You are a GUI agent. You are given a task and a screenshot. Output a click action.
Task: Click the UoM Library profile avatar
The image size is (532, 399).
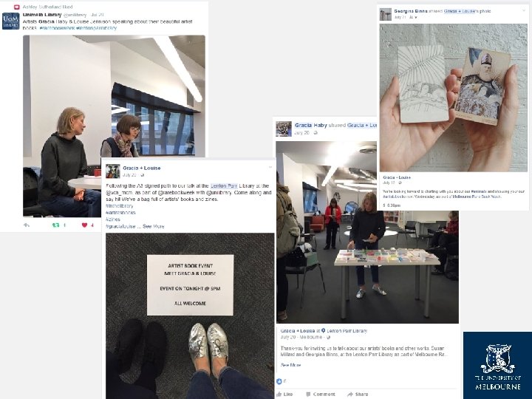11,21
